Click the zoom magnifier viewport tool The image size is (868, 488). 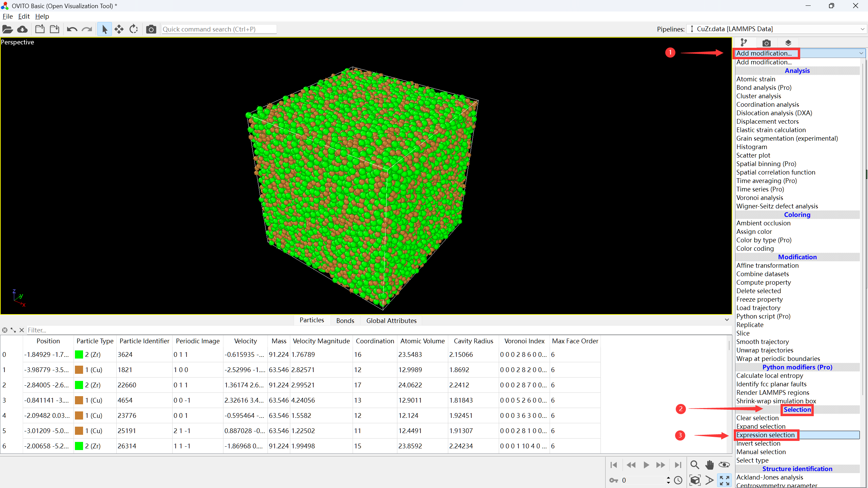[x=694, y=465]
